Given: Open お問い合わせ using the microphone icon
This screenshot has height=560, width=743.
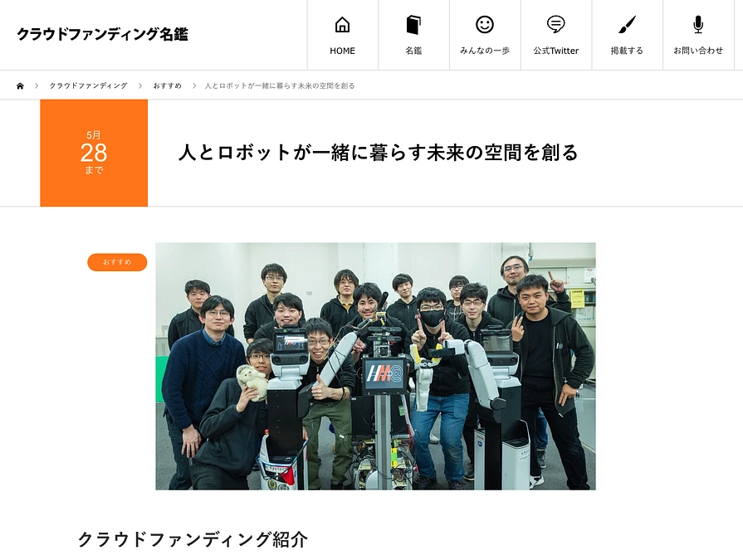Looking at the screenshot, I should 697,23.
